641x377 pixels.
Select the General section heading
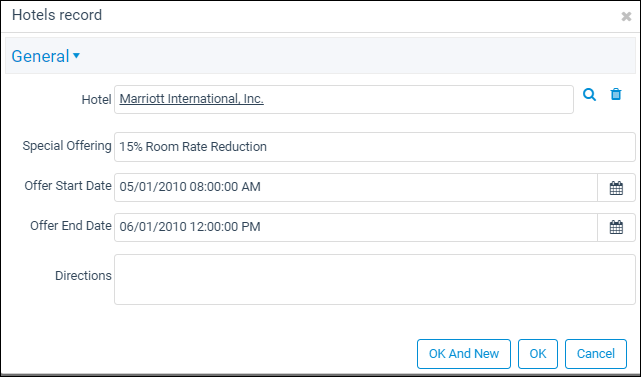click(40, 56)
